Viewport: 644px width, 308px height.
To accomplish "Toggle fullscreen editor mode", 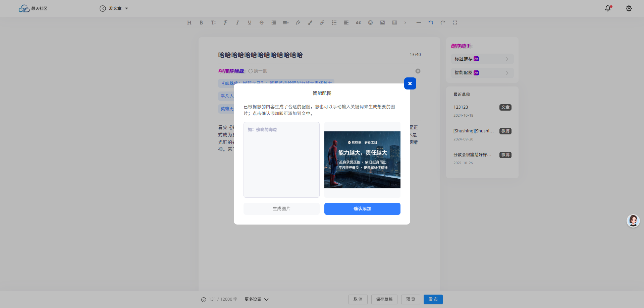I will [455, 22].
